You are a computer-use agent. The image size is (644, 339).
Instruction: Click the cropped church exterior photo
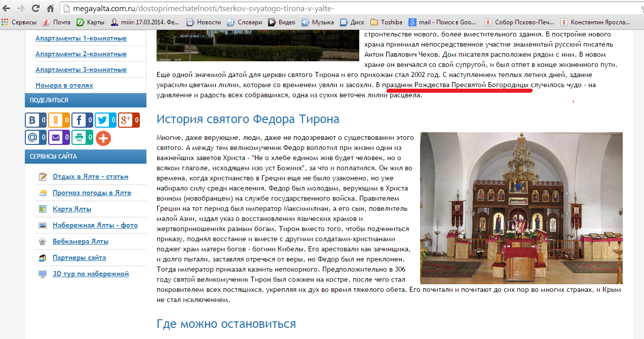(258, 46)
